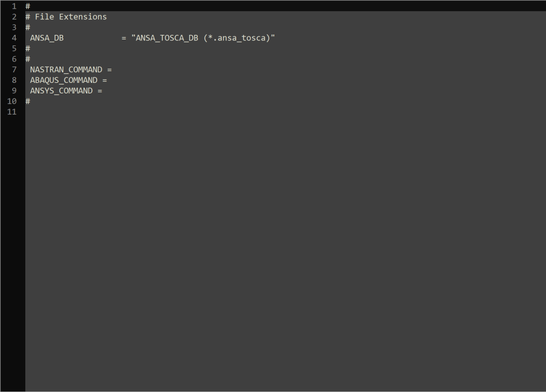Place cursor after ANSYS_COMMAND equals sign
The width and height of the screenshot is (546, 392).
(x=104, y=91)
